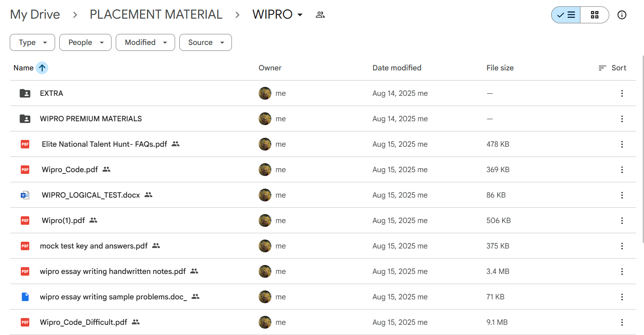Open the shared-with people icon beside WIPRO
644x335 pixels.
tap(320, 15)
